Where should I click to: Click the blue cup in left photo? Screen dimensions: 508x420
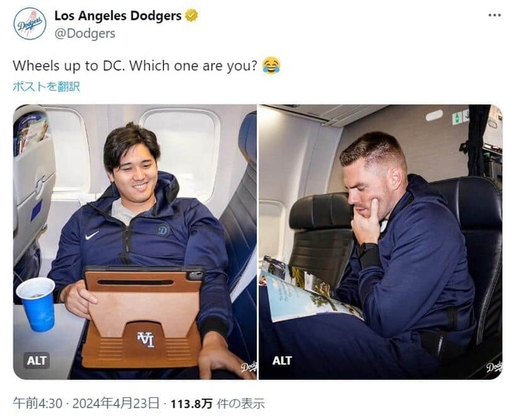(36, 304)
